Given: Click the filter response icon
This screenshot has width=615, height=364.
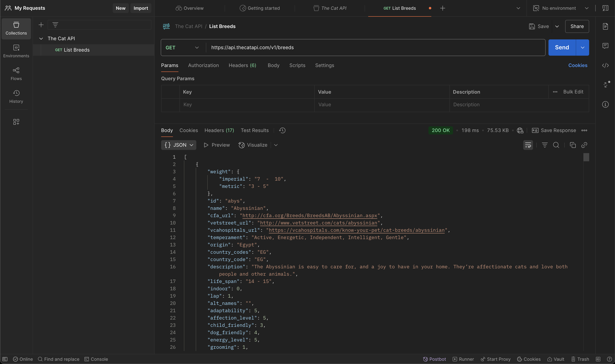Looking at the screenshot, I should (545, 145).
